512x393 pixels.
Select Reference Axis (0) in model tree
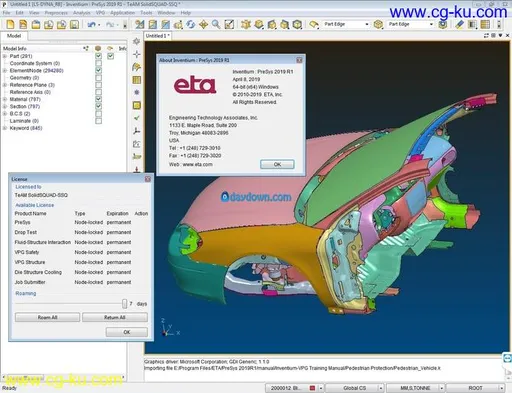point(30,92)
